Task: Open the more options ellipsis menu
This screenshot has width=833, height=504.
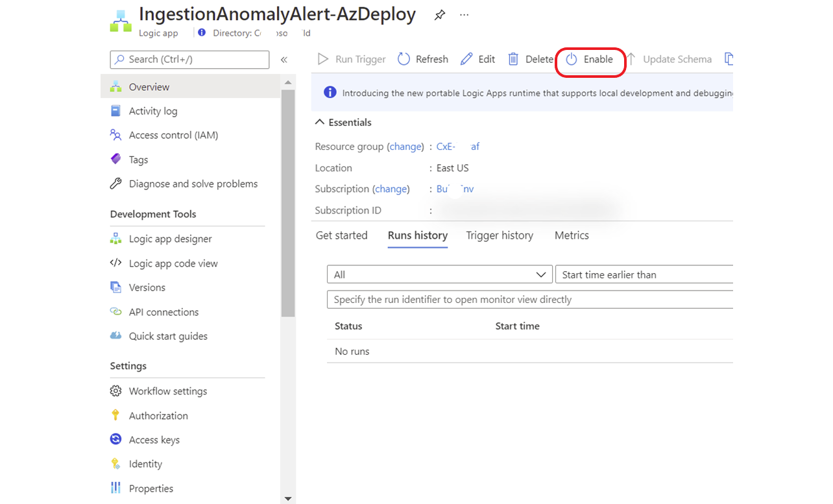Action: tap(464, 14)
